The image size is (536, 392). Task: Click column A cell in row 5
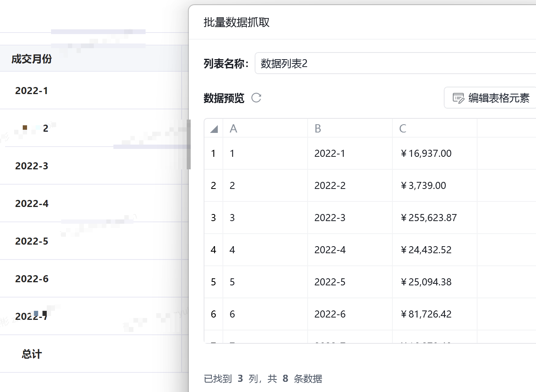[x=265, y=282]
